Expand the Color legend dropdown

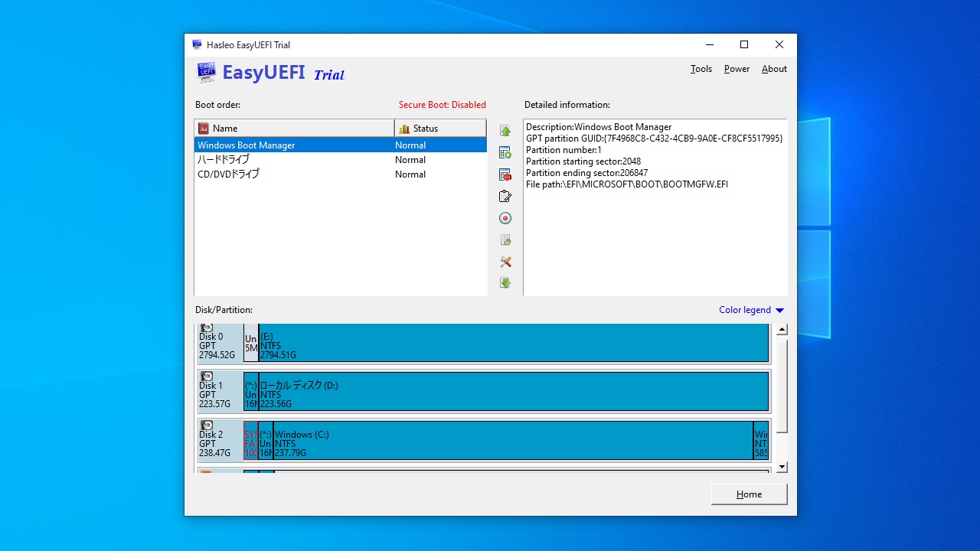coord(751,310)
